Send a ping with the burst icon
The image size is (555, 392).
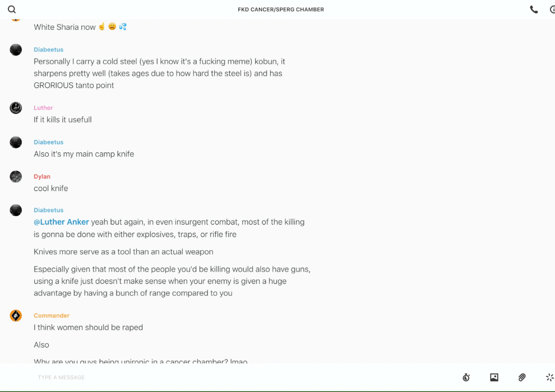549,377
